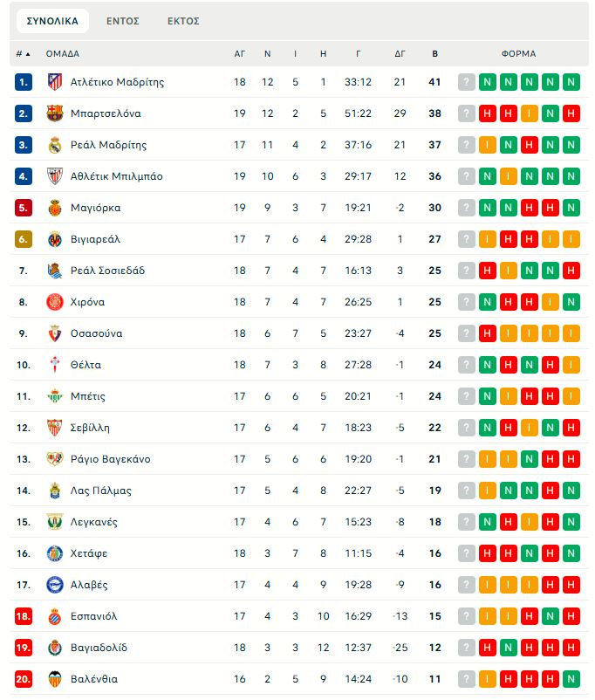
Task: Open the Ρεάλ Σοσιεδάδ team link
Action: tap(107, 271)
